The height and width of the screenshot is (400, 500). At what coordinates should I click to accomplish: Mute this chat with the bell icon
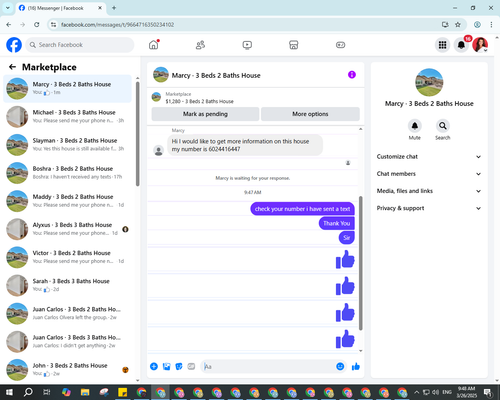(x=415, y=126)
